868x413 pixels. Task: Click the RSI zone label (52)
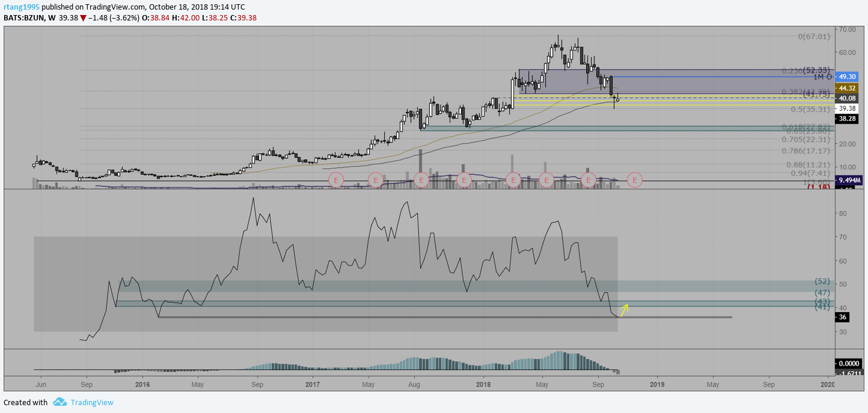[x=822, y=281]
